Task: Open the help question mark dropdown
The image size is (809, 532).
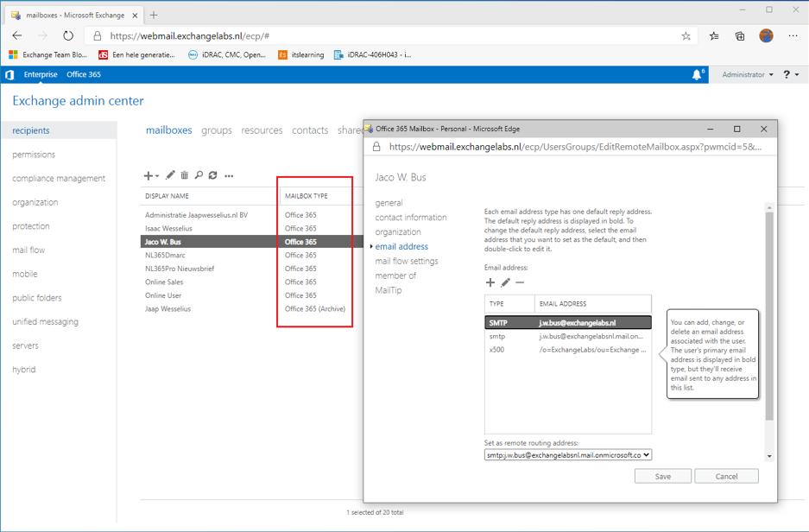Action: coord(787,74)
